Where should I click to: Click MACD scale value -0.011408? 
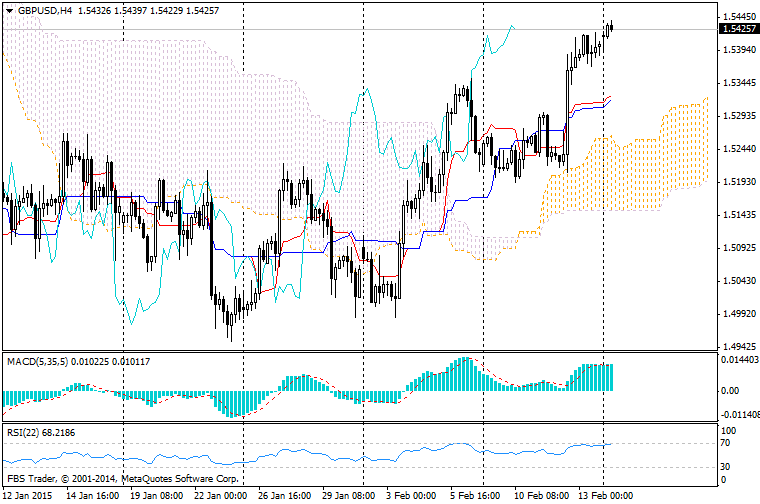(740, 414)
